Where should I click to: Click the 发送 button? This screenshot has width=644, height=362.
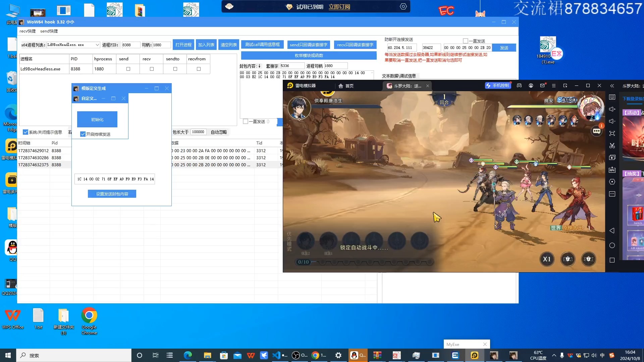pos(504,48)
